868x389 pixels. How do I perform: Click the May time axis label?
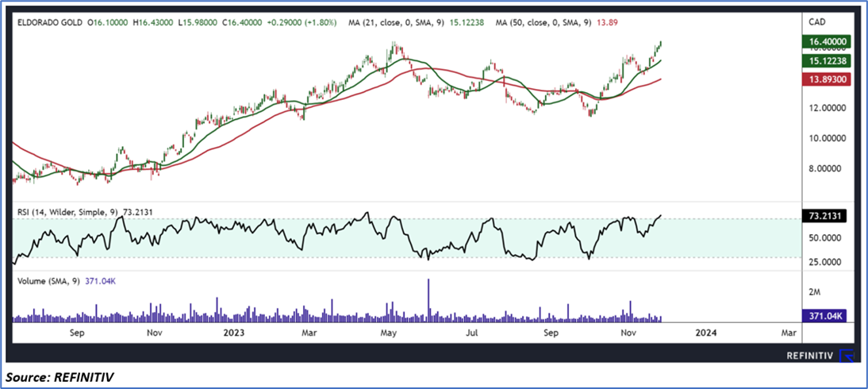coord(389,333)
